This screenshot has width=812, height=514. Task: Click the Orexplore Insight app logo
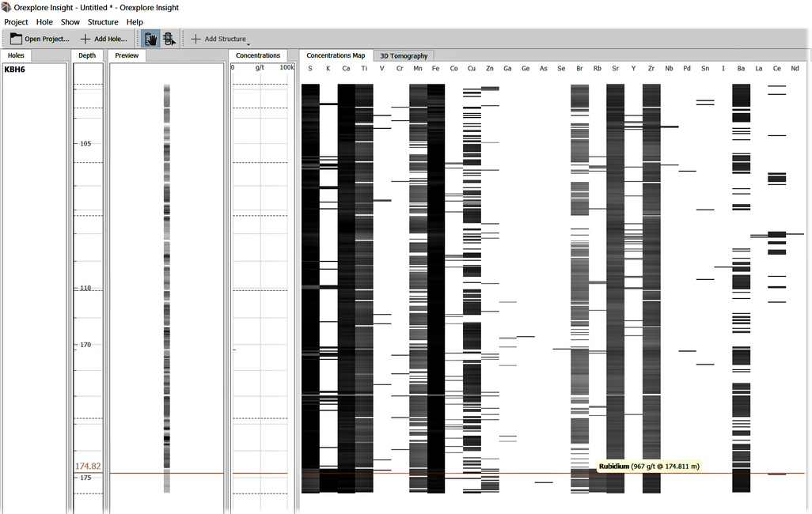pyautogui.click(x=6, y=7)
